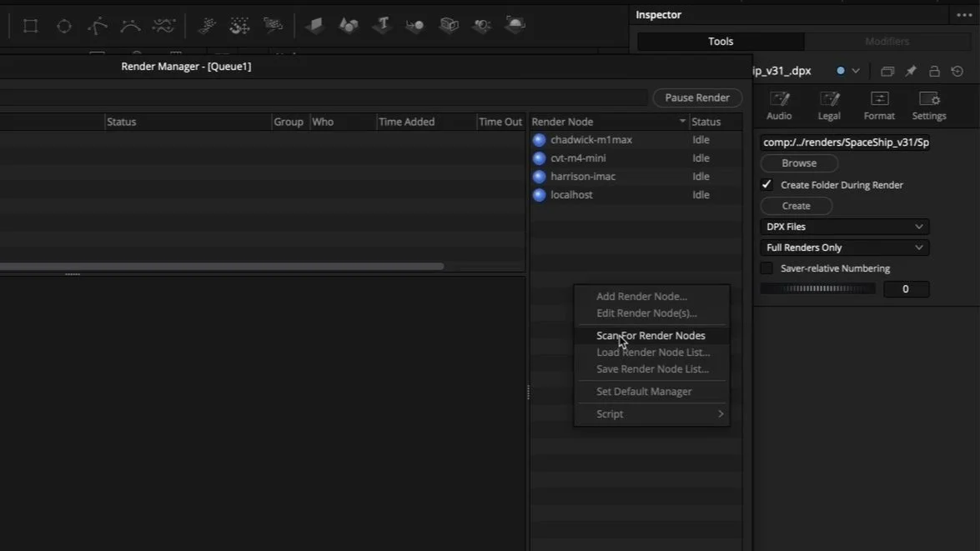Open the Full Renders Only dropdown
The image size is (980, 551).
click(x=844, y=247)
